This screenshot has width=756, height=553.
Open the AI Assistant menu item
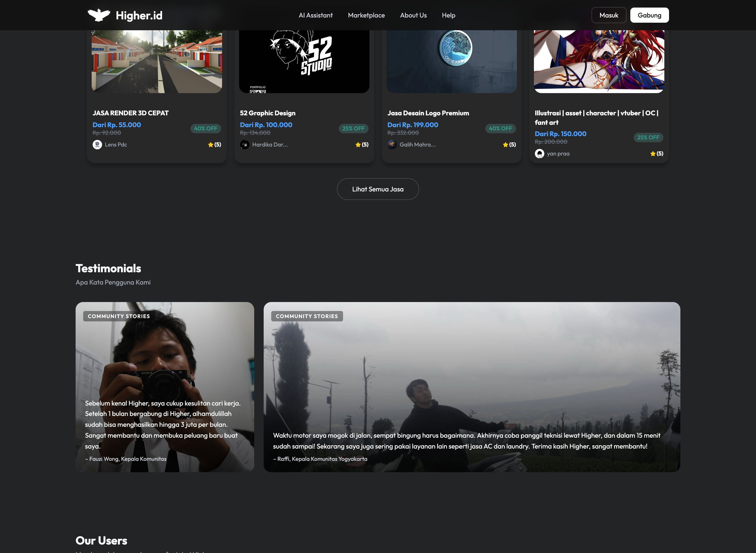316,15
